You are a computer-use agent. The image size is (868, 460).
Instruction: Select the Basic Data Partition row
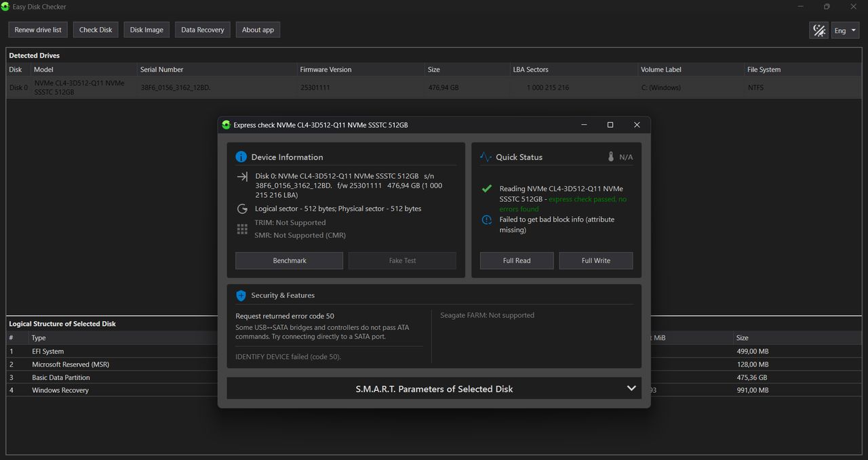tap(112, 377)
